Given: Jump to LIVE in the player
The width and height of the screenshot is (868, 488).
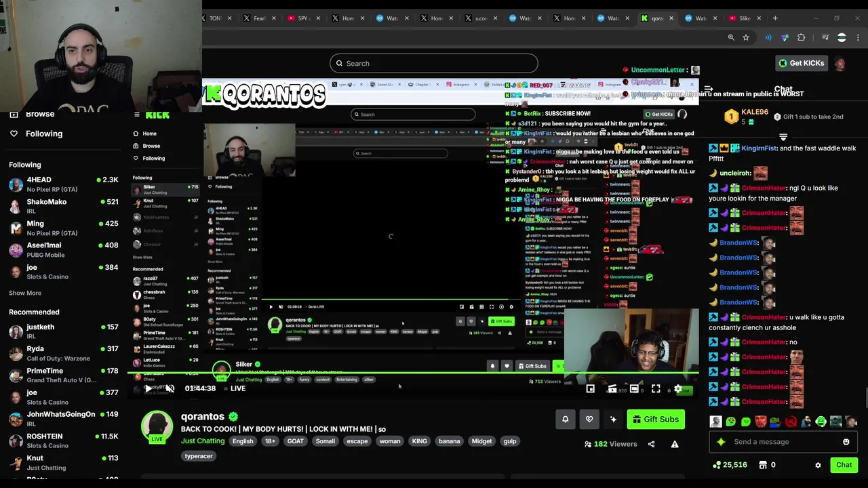Looking at the screenshot, I should point(233,388).
